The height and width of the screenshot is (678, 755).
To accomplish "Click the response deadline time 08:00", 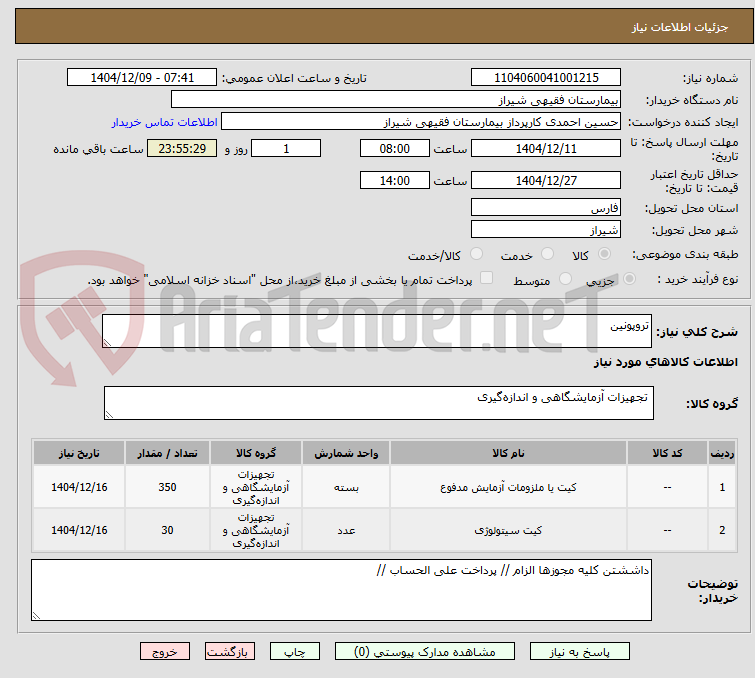I will (x=395, y=148).
